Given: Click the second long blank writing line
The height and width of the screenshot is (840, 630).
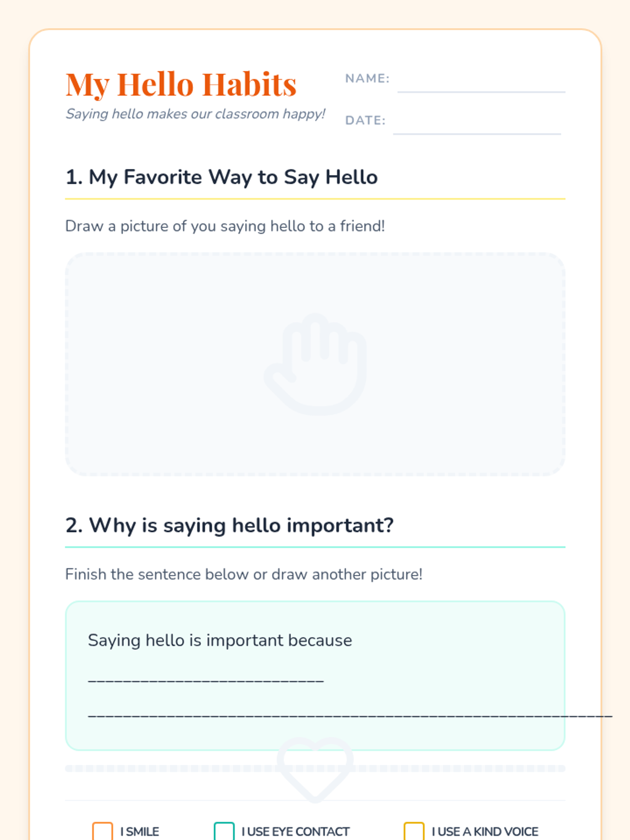Looking at the screenshot, I should (x=350, y=716).
